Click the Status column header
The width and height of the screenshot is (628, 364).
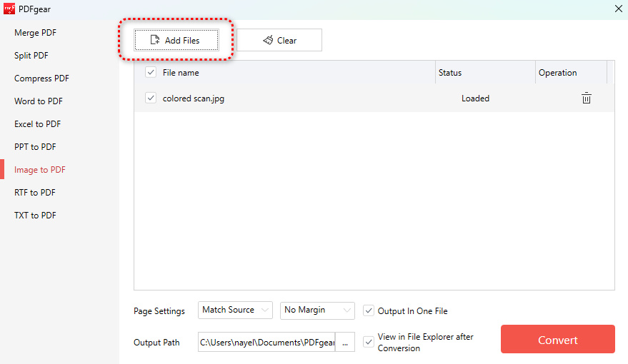450,73
